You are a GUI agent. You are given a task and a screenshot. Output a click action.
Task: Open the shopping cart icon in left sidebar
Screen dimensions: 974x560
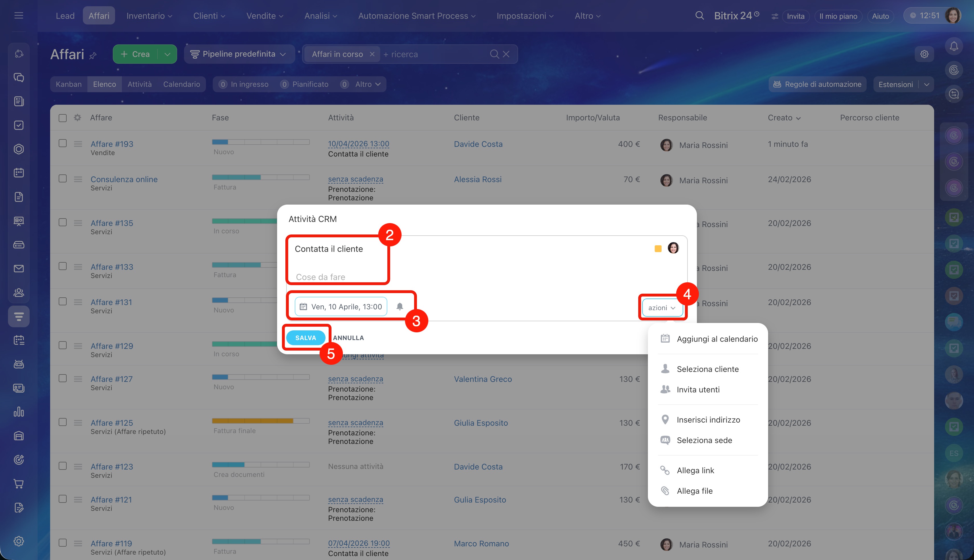click(19, 483)
